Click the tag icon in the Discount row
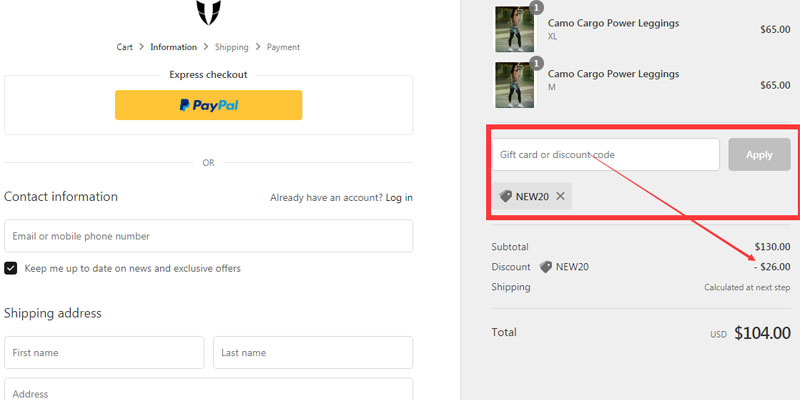Screen dimensions: 800x400 point(546,267)
